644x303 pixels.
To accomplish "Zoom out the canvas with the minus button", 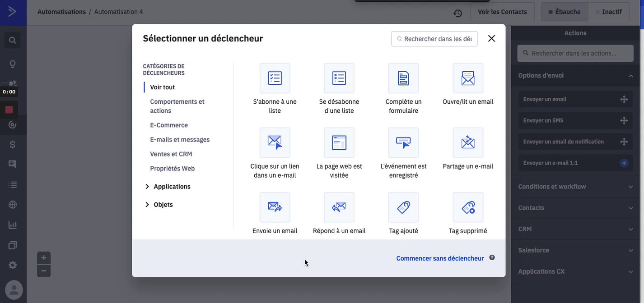I will point(44,271).
